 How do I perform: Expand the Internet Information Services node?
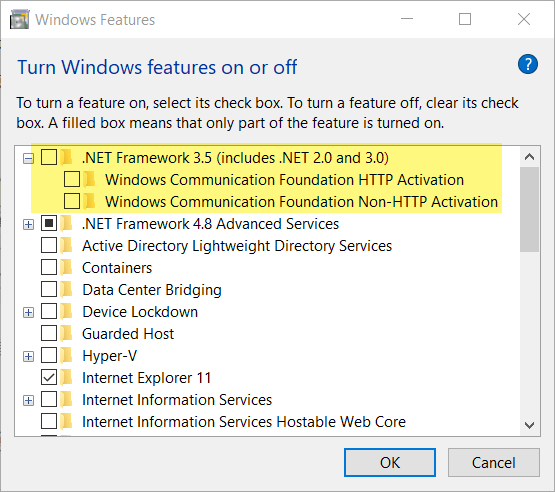[x=28, y=400]
